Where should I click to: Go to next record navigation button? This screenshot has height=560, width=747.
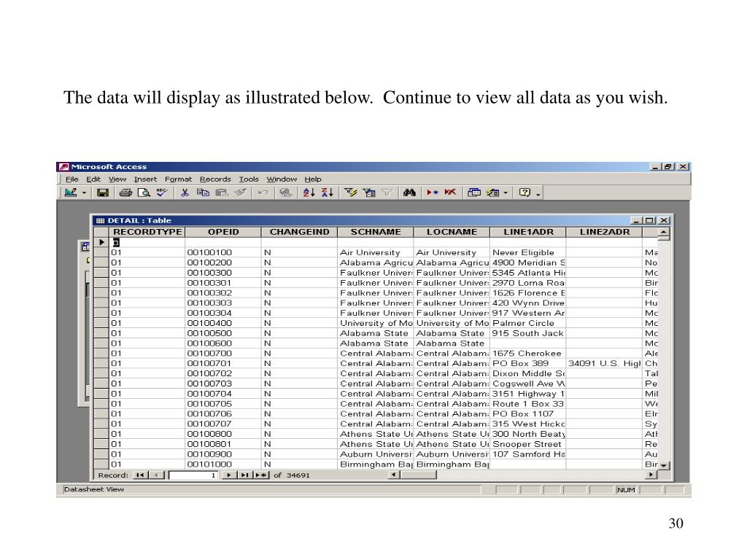tap(229, 475)
